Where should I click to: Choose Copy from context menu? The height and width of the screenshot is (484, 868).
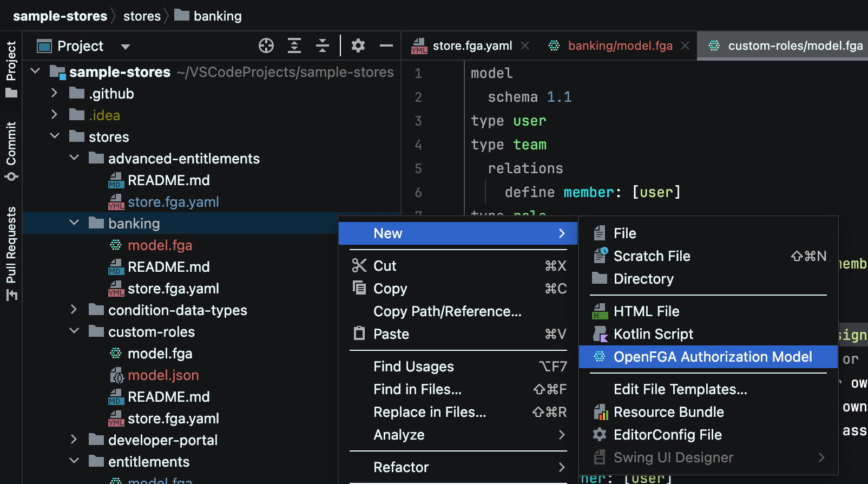[458, 289]
